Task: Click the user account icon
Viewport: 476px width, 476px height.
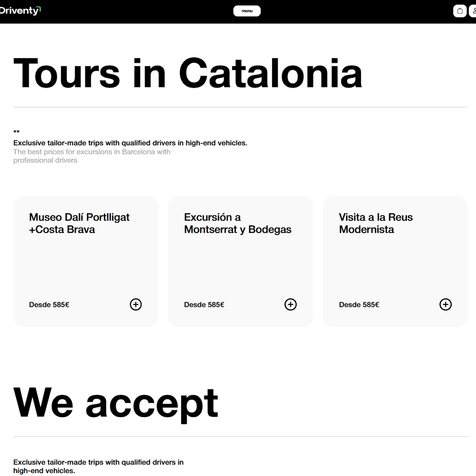Action: [473, 11]
